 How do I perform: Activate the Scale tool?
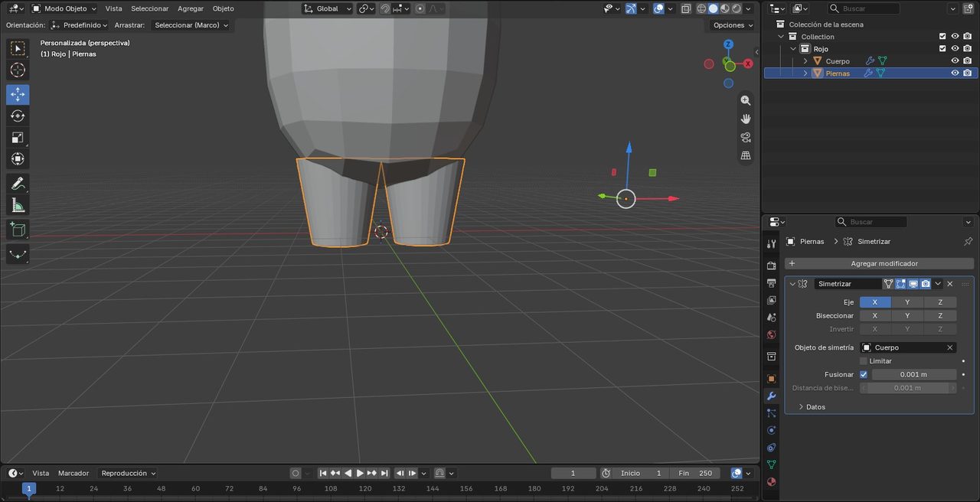click(18, 138)
